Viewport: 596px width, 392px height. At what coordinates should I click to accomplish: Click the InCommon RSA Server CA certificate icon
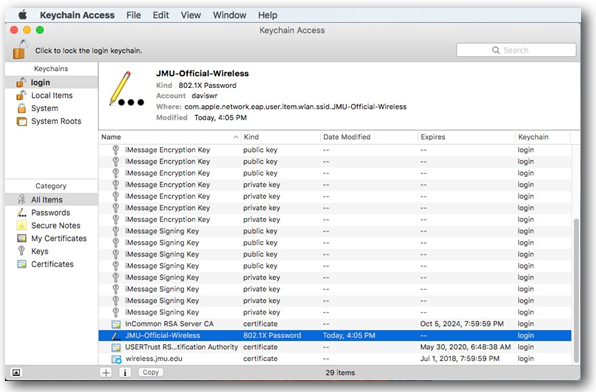(x=116, y=324)
